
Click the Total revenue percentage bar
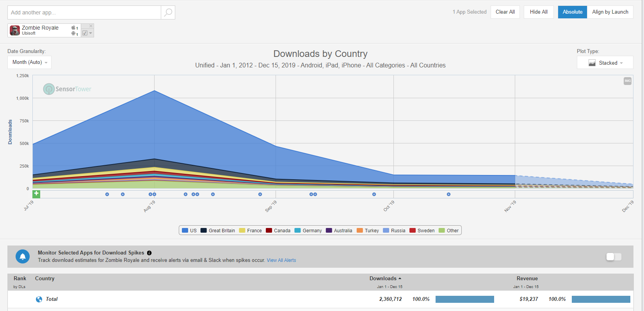click(x=601, y=299)
